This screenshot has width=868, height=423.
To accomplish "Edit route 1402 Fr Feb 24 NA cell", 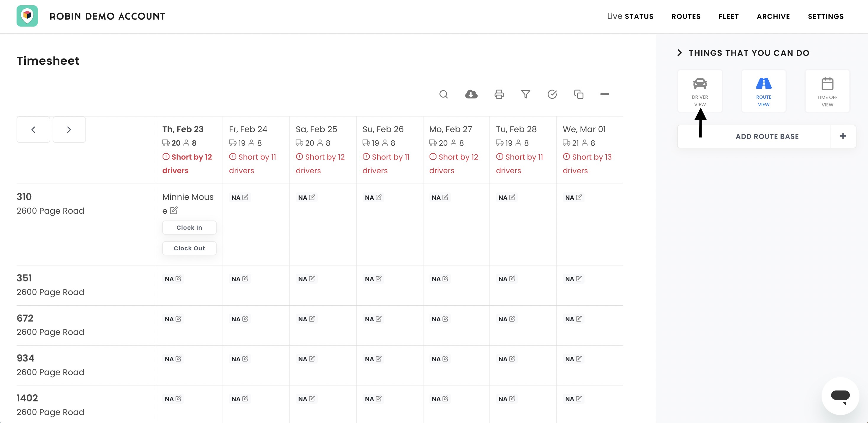I will tap(240, 399).
